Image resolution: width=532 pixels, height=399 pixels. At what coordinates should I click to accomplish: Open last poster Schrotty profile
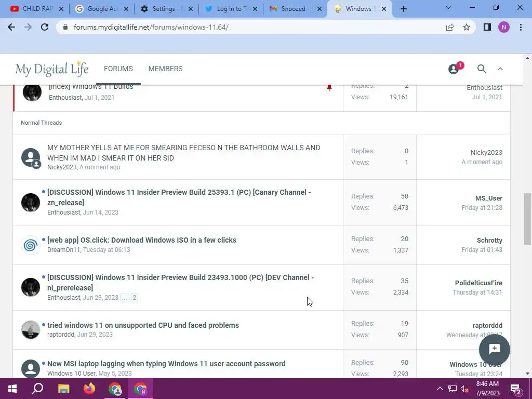tap(489, 240)
